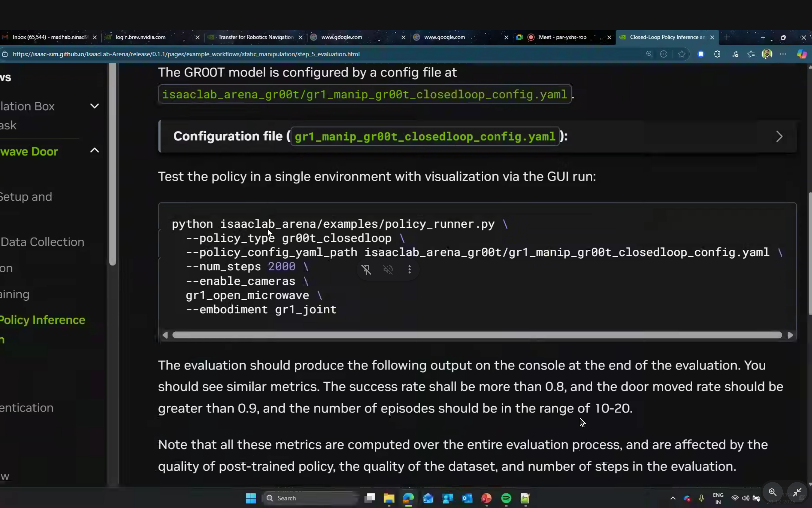Screen dimensions: 812x508
Task: Unpin the floating video overlay
Action: pos(366,269)
